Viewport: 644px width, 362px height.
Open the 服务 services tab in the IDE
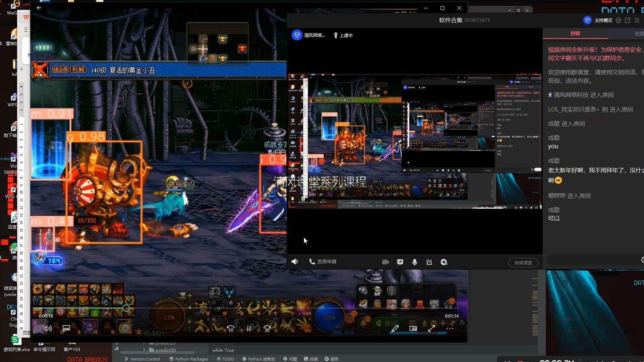pyautogui.click(x=332, y=359)
